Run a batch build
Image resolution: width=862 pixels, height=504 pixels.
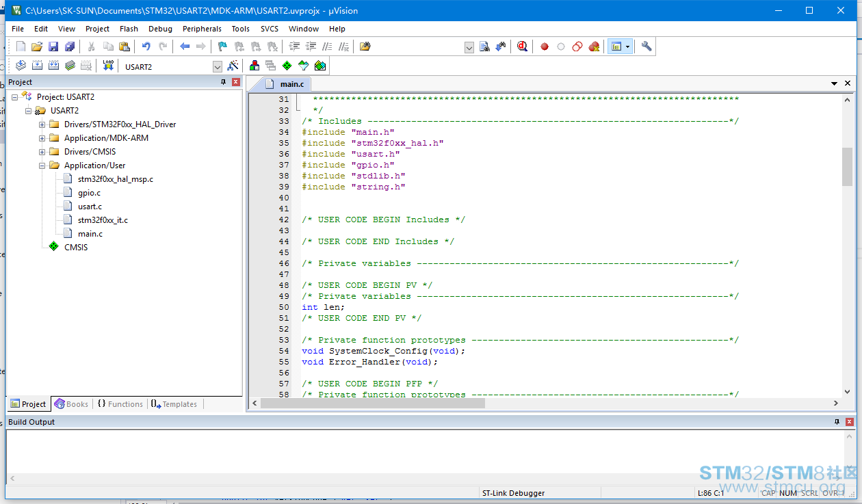70,66
